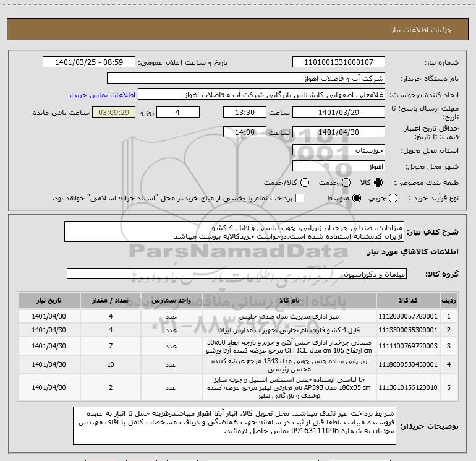
Task: Click the شماره نیاز field 1101001331000107
Action: [x=339, y=62]
